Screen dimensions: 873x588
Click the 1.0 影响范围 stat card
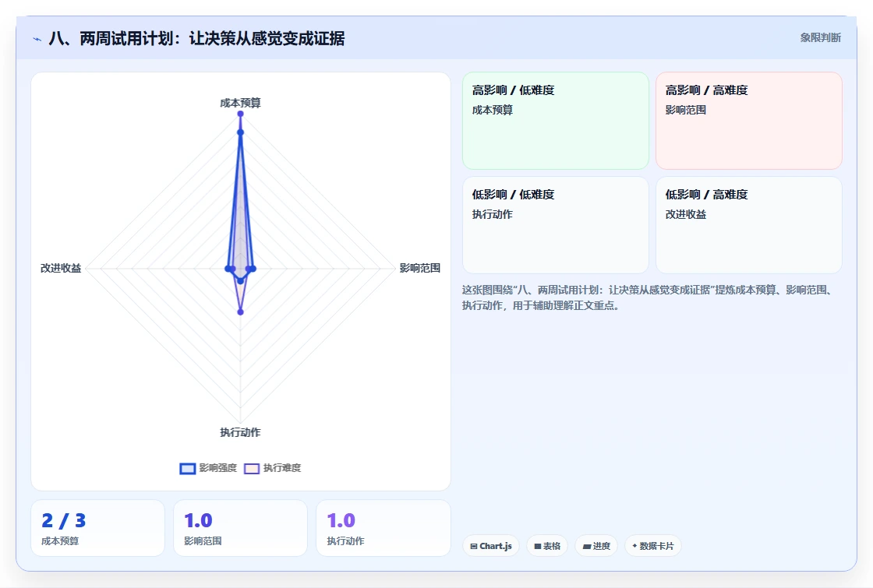click(241, 528)
